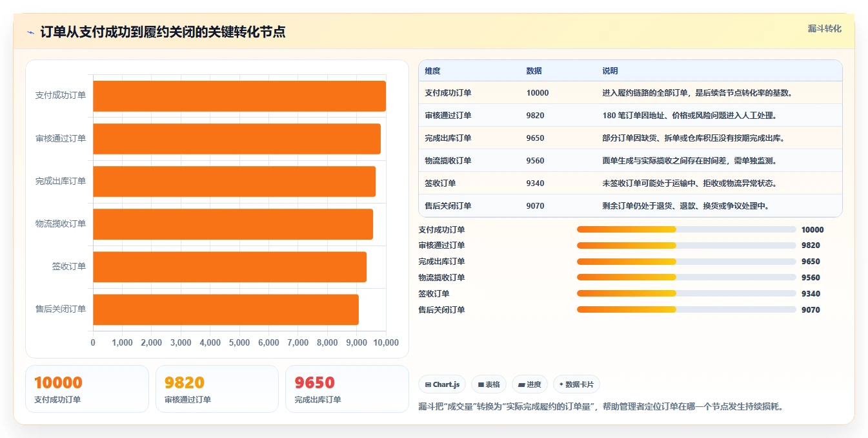This screenshot has width=868, height=438.
Task: Click the 数据卡片 chip
Action: 576,384
